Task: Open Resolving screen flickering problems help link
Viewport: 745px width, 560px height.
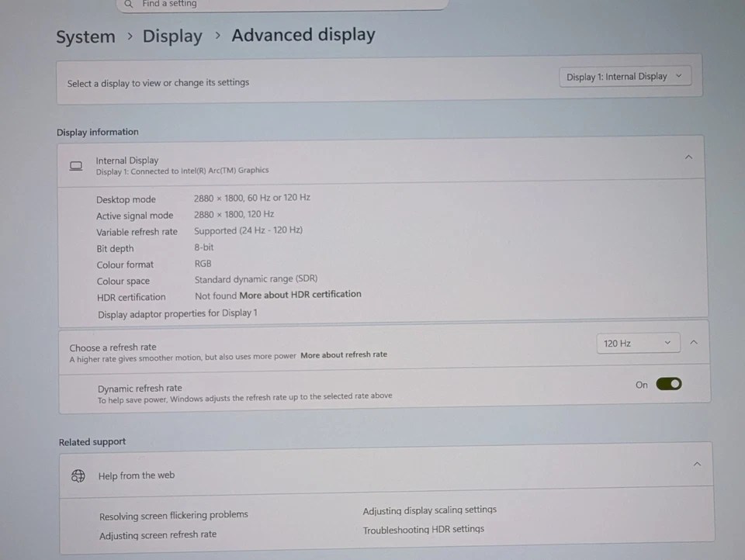Action: point(174,515)
